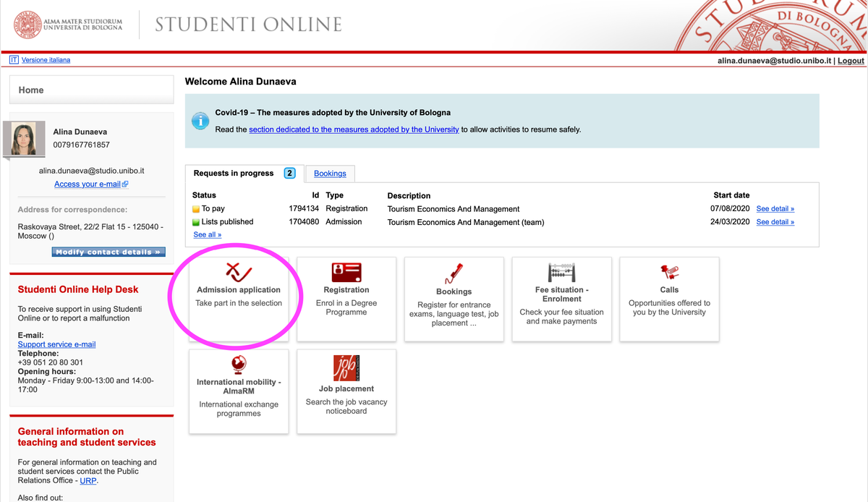The height and width of the screenshot is (502, 868).
Task: Log out of Studenti Online
Action: [x=851, y=61]
